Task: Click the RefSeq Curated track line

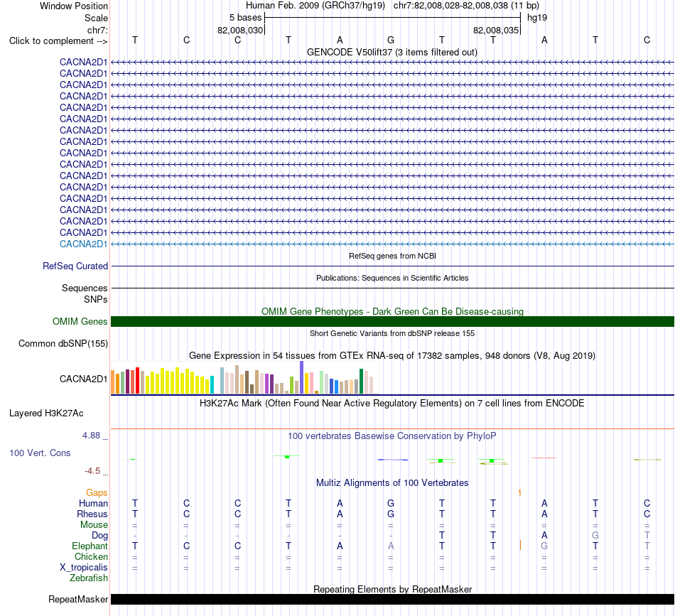Action: pyautogui.click(x=392, y=266)
